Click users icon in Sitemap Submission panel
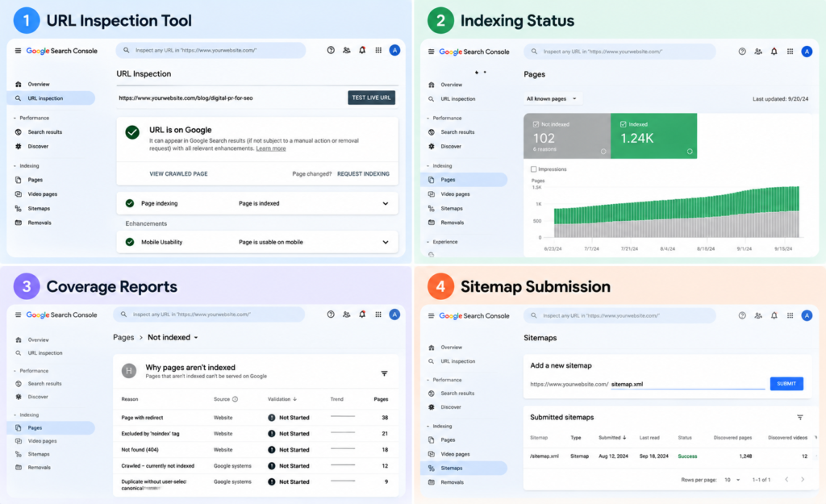Viewport: 826px width, 504px height. [x=758, y=315]
